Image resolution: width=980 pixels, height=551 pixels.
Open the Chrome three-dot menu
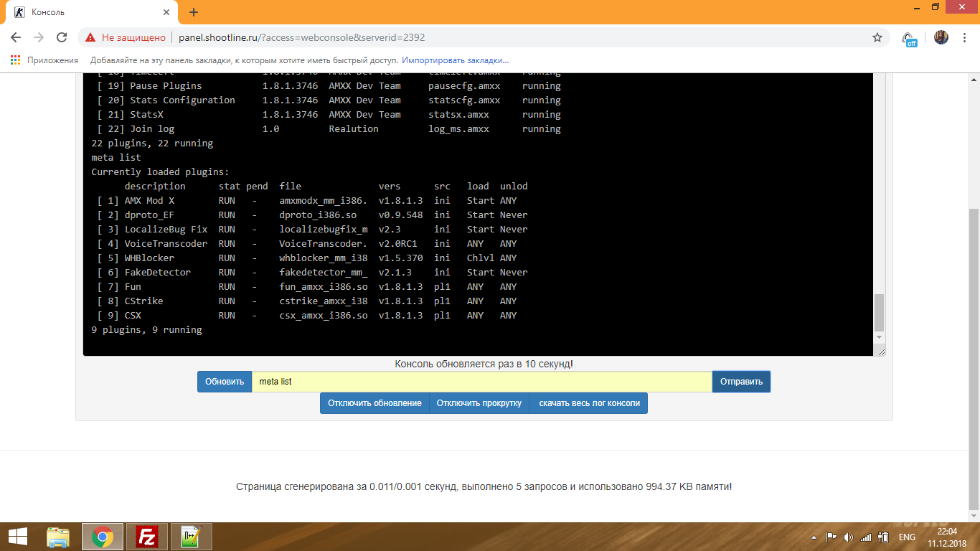[964, 37]
